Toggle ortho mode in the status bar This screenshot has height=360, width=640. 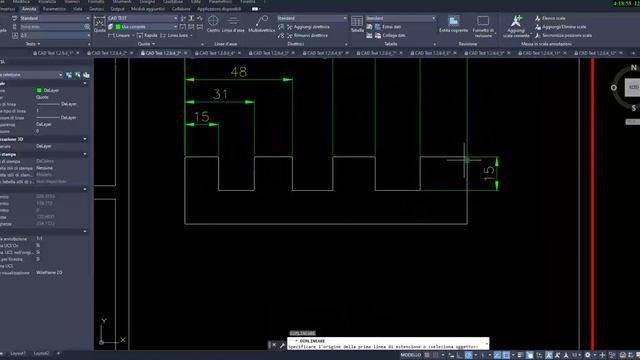460,356
